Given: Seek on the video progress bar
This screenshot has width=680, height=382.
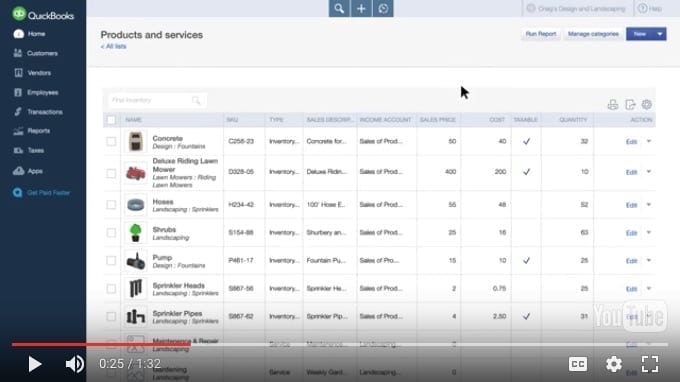Looking at the screenshot, I should pos(340,344).
